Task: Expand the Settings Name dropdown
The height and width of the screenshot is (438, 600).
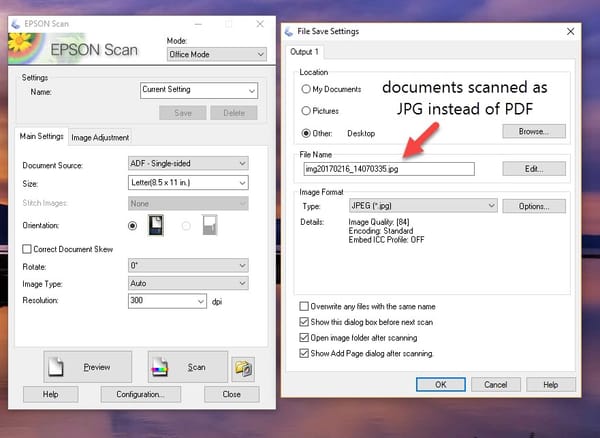Action: [x=199, y=91]
